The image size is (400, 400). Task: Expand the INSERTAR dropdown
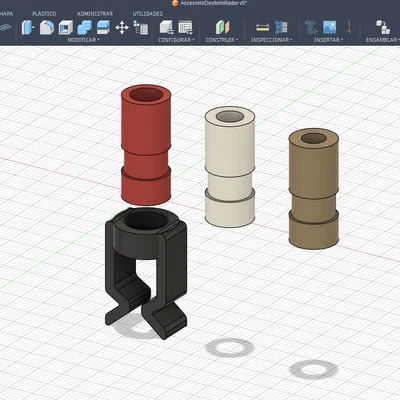pyautogui.click(x=328, y=40)
